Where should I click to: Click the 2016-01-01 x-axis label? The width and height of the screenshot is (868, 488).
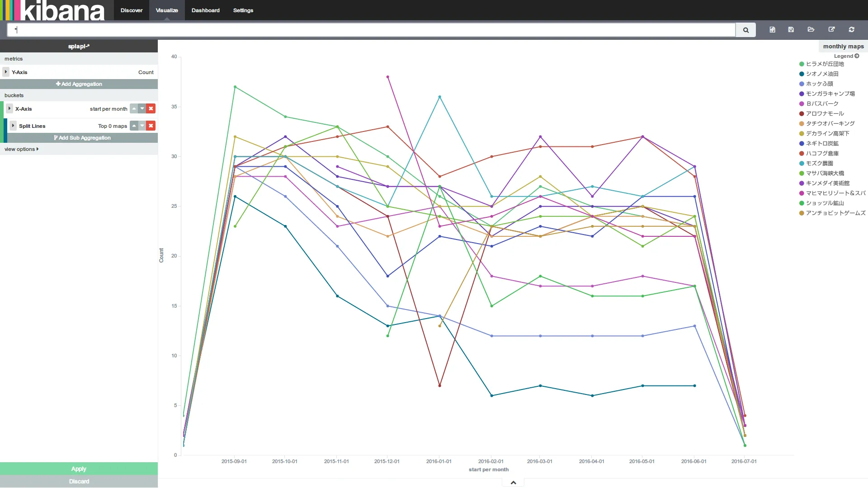[439, 461]
